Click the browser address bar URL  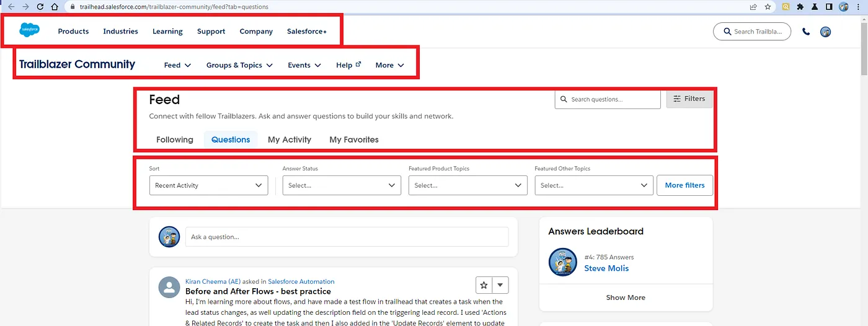point(174,7)
